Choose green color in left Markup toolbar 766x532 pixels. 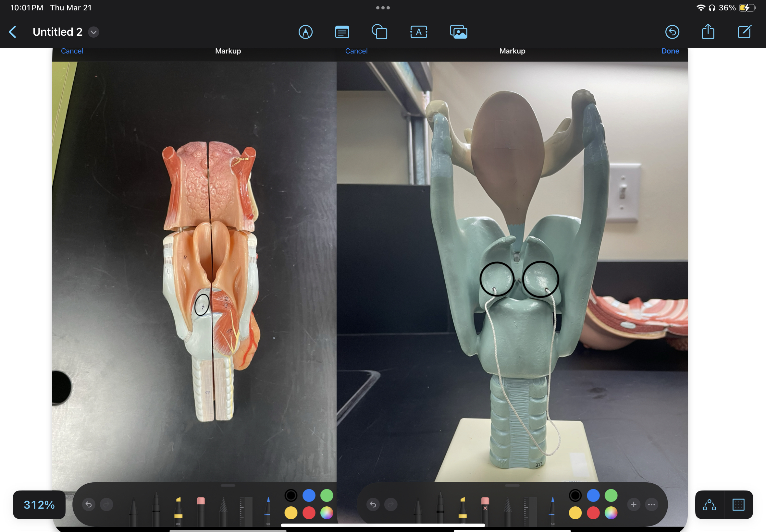[x=327, y=495]
